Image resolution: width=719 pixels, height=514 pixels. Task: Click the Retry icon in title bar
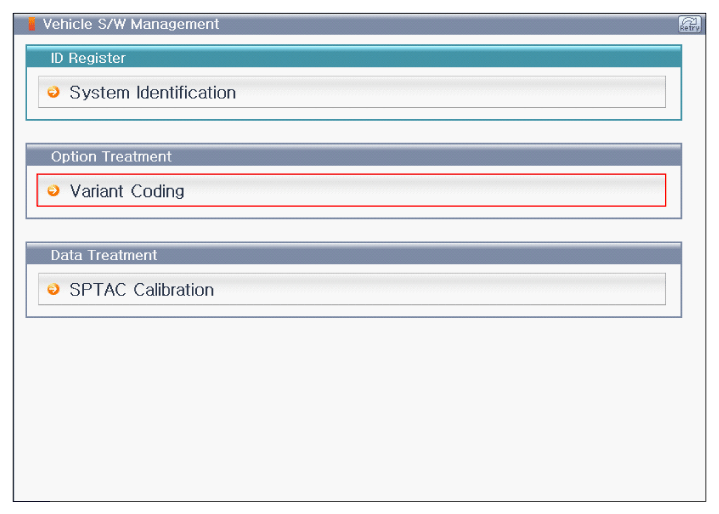coord(689,24)
